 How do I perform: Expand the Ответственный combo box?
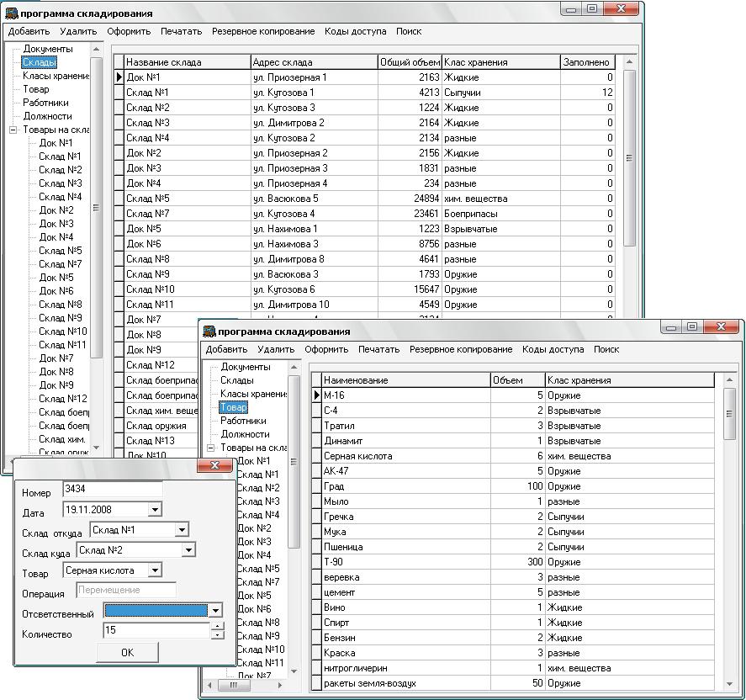pos(215,611)
